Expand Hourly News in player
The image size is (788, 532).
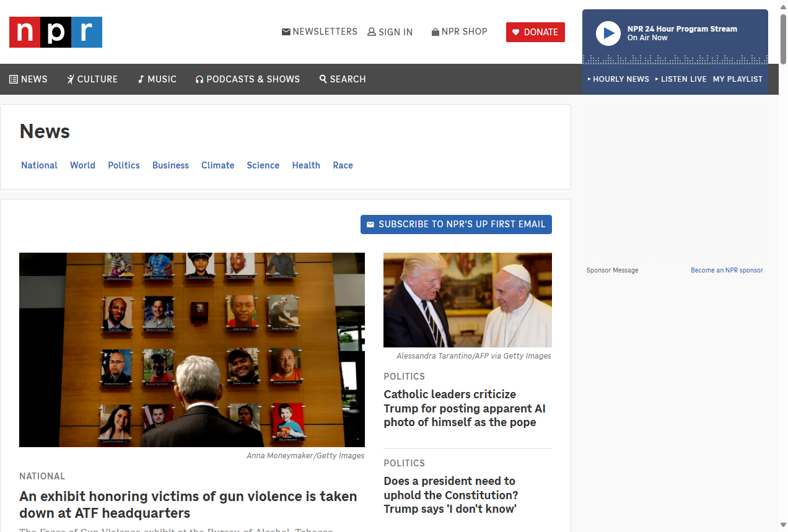click(x=618, y=79)
